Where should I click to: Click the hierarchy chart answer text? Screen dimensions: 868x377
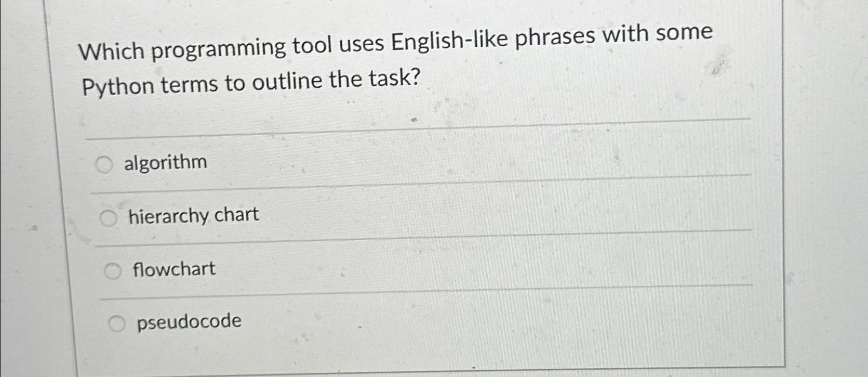[193, 216]
